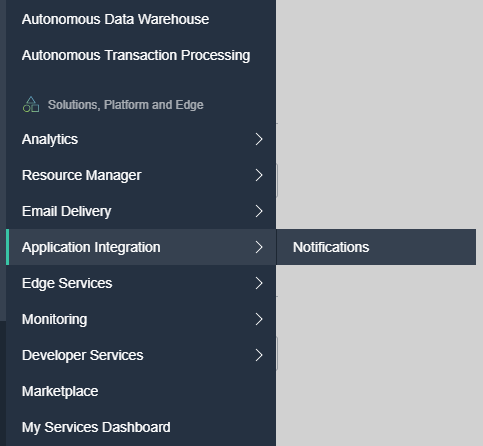483x446 pixels.
Task: Open My Services Dashboard
Action: click(x=141, y=427)
